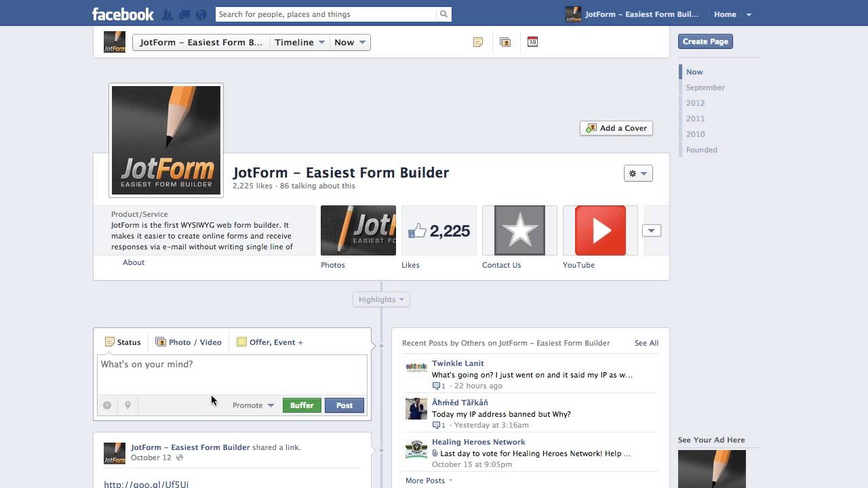The width and height of the screenshot is (868, 488).
Task: Jump to 2012 in timeline nav
Action: (695, 103)
